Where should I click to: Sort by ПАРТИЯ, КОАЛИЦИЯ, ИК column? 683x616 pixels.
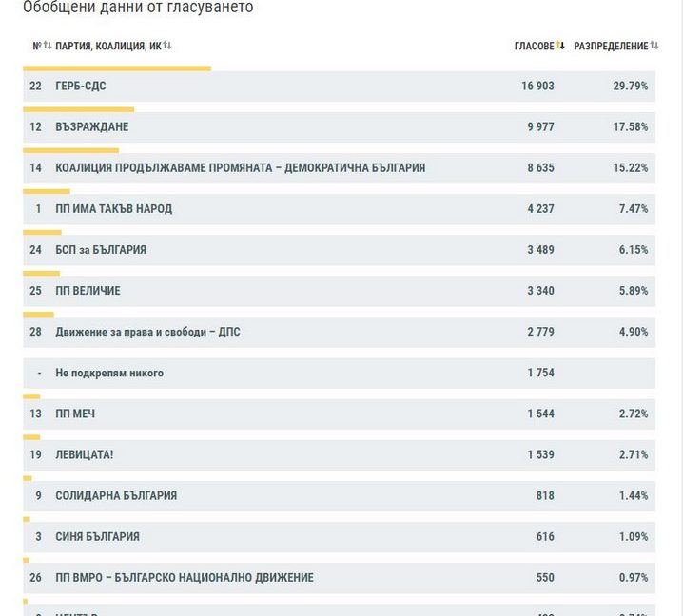click(x=167, y=46)
